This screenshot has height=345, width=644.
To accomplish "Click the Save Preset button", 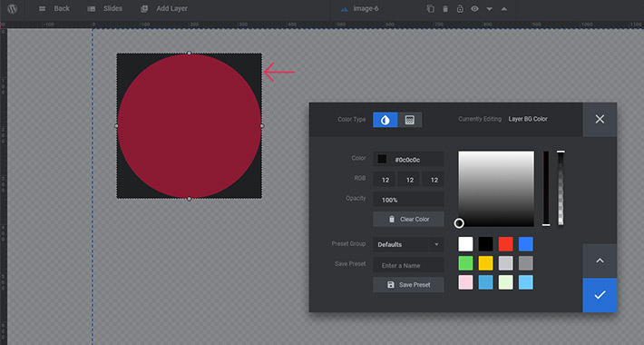I will pos(408,284).
